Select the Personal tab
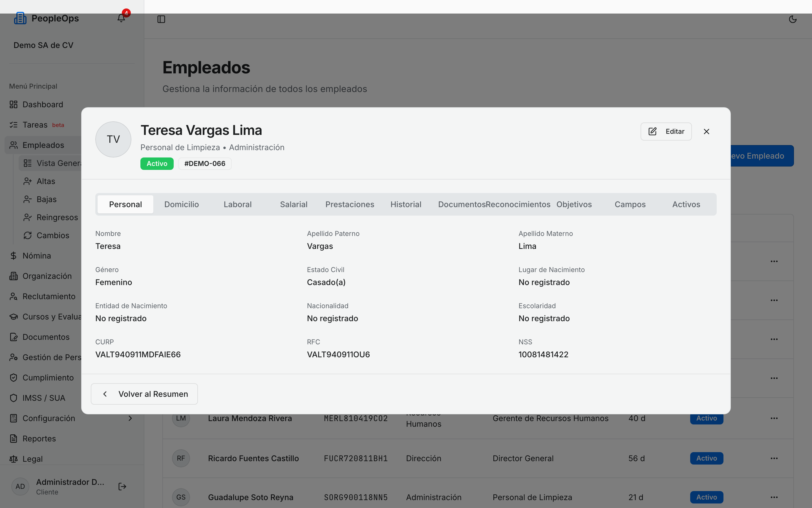This screenshot has width=812, height=508. [125, 204]
